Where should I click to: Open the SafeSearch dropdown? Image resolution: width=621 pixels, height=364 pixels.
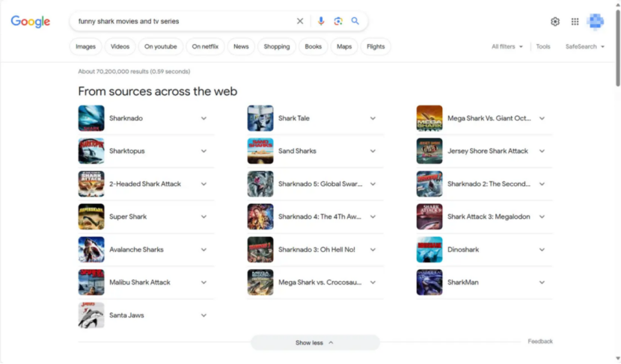click(585, 46)
